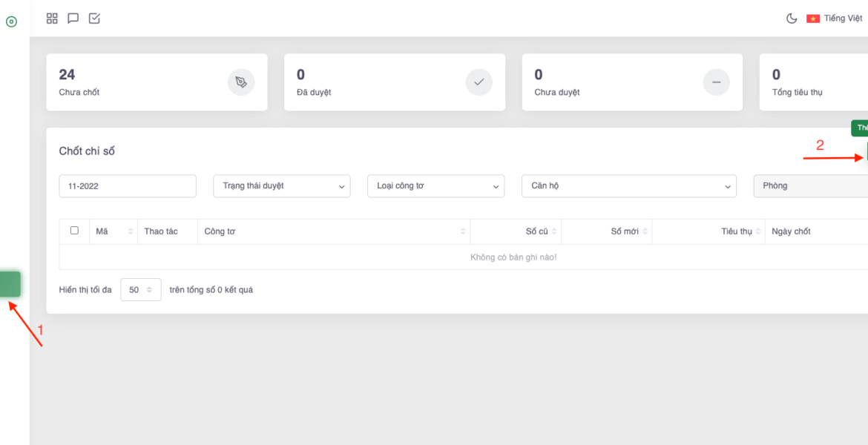This screenshot has height=445, width=868.
Task: Open the Loại công tơ dropdown
Action: (x=435, y=186)
